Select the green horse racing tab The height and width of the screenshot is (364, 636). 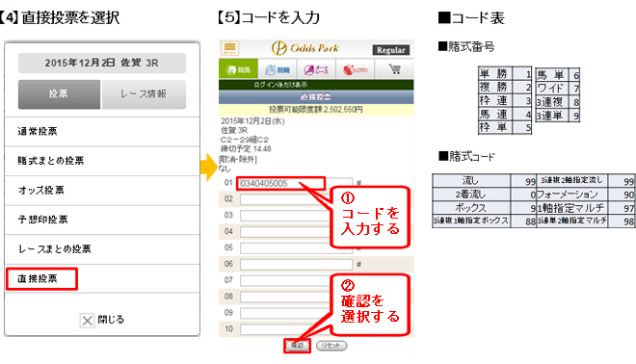point(238,69)
